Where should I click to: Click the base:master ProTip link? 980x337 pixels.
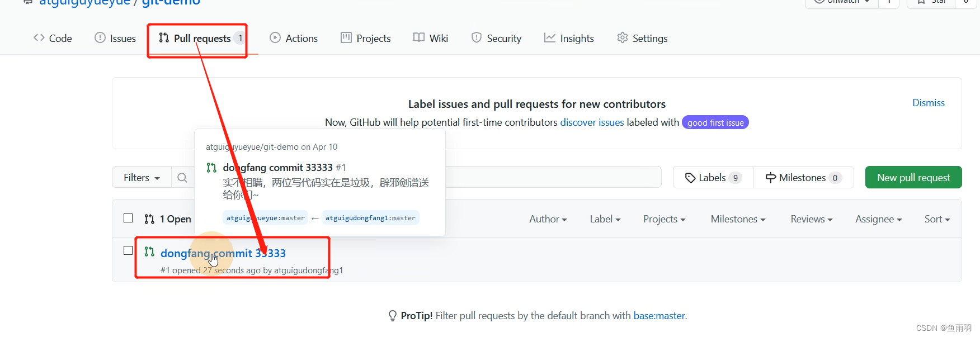[x=659, y=316]
